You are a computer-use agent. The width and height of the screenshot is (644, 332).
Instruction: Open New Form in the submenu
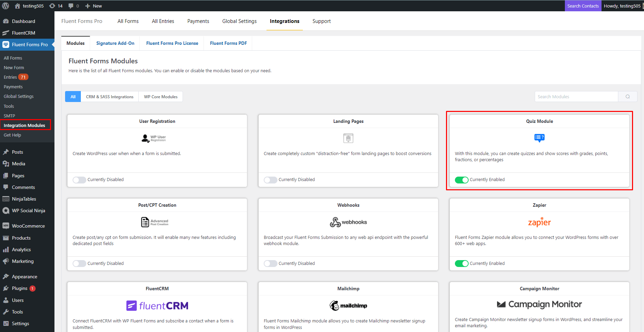pos(14,67)
